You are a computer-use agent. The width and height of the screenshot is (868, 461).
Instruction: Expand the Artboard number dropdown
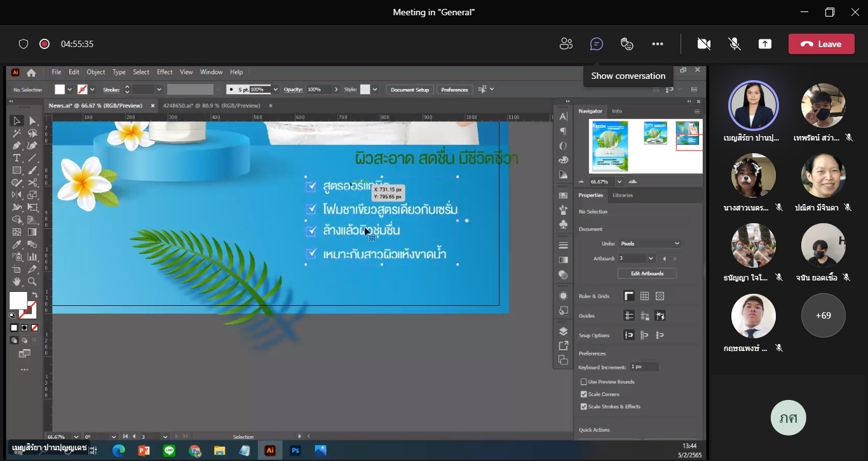651,259
